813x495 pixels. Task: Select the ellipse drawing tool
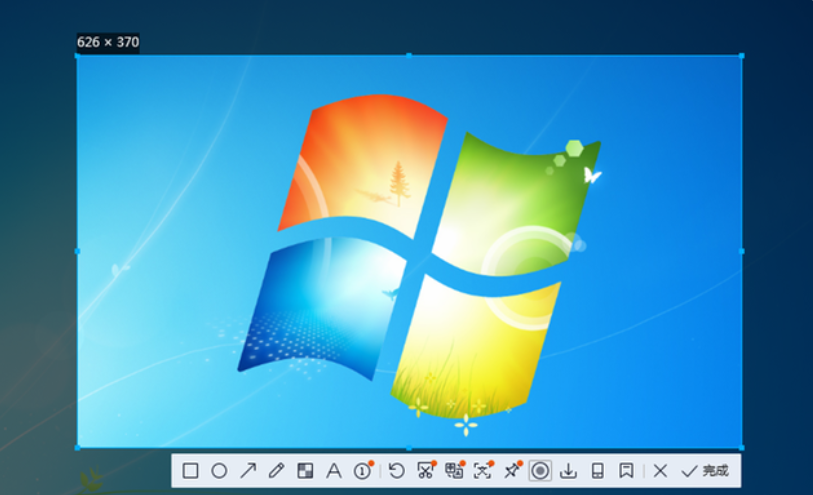219,470
